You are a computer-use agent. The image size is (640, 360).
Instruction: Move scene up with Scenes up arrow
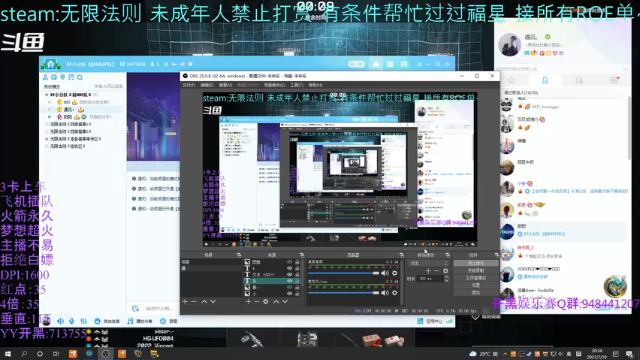204,302
